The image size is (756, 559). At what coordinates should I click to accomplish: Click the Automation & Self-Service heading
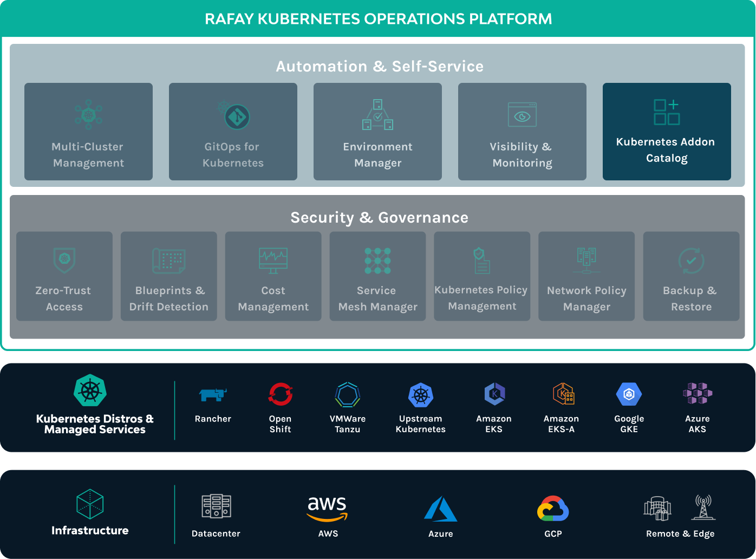380,66
